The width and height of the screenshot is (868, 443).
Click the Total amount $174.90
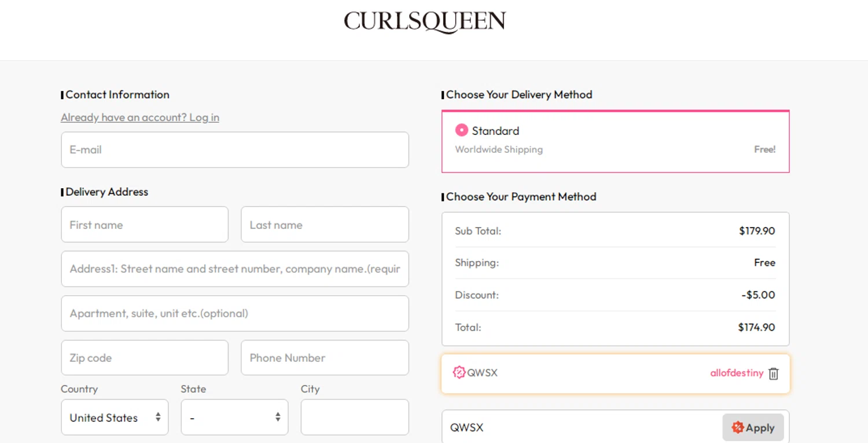click(x=756, y=327)
